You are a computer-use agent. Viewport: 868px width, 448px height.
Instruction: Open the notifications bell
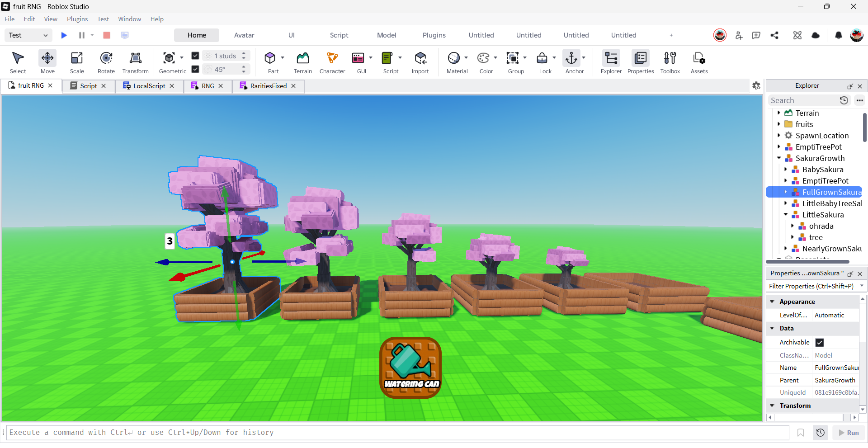(x=839, y=35)
